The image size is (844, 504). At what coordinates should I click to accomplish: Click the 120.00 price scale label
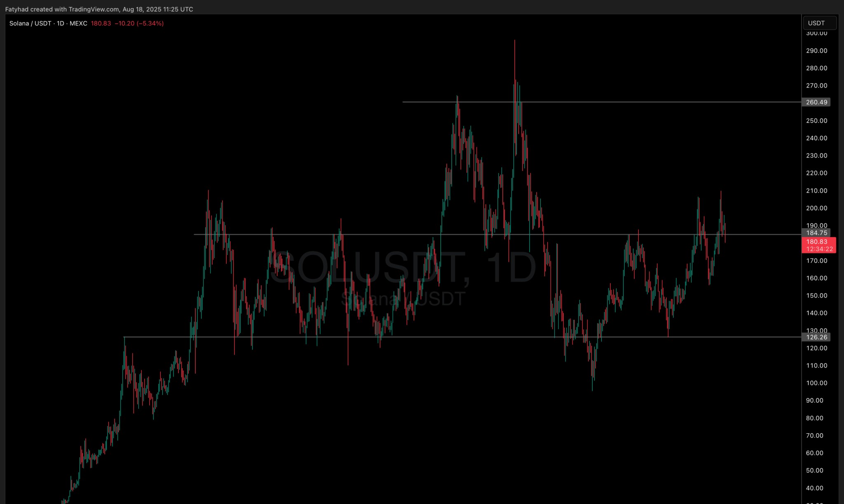pos(816,348)
